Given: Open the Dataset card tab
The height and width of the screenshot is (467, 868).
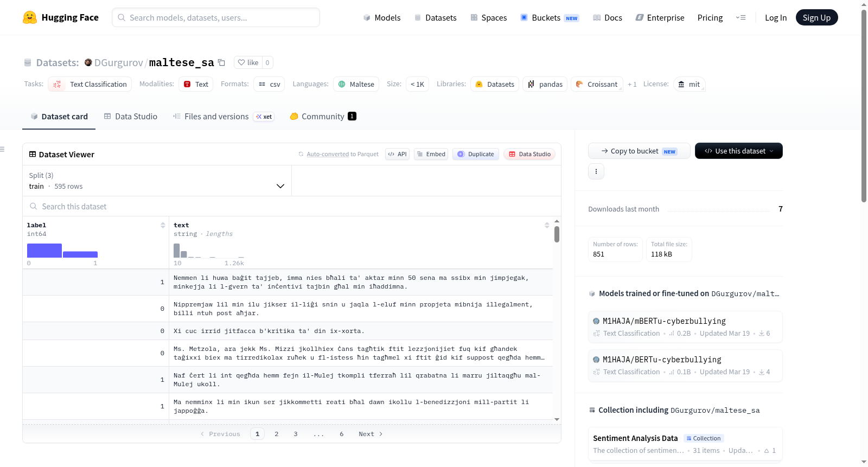Looking at the screenshot, I should coord(59,117).
